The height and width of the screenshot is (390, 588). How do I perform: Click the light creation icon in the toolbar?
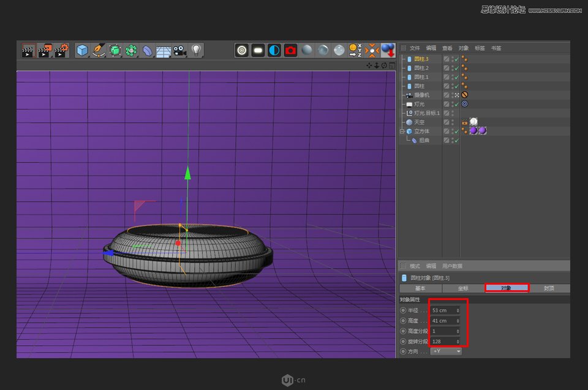[x=196, y=49]
